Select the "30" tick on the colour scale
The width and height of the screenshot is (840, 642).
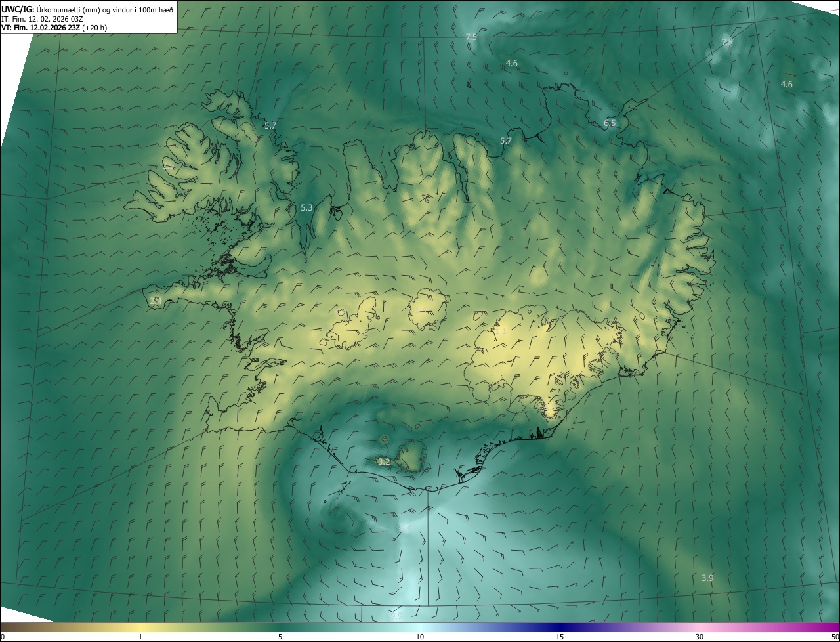click(x=700, y=637)
